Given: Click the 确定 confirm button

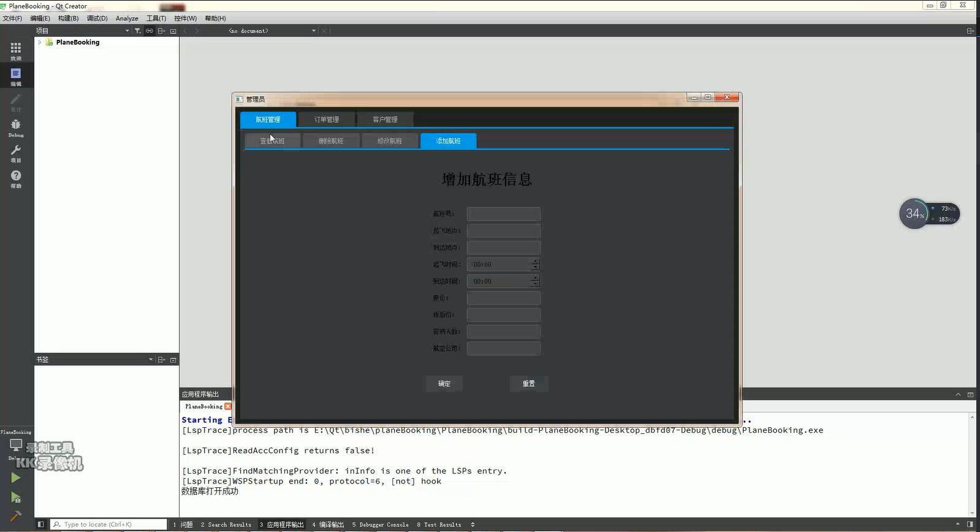Looking at the screenshot, I should [x=444, y=384].
